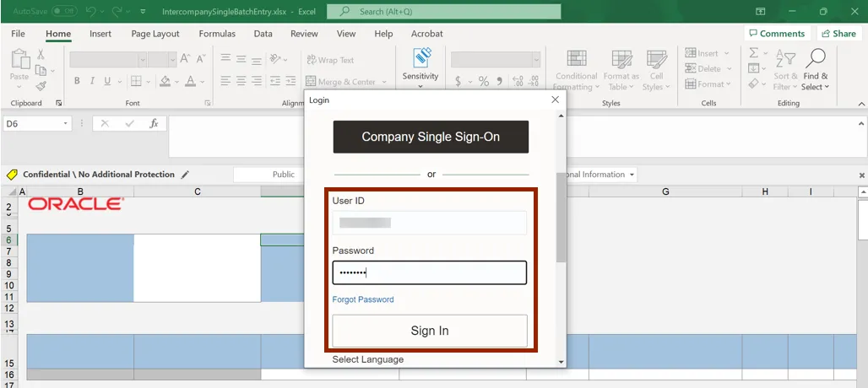Switch to the Page Layout tab
868x388 pixels.
tap(155, 34)
